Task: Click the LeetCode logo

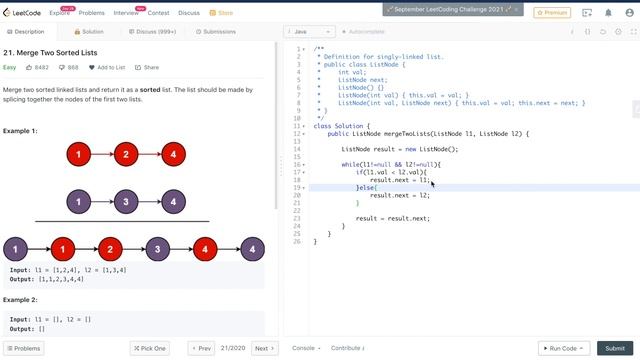Action: click(22, 13)
